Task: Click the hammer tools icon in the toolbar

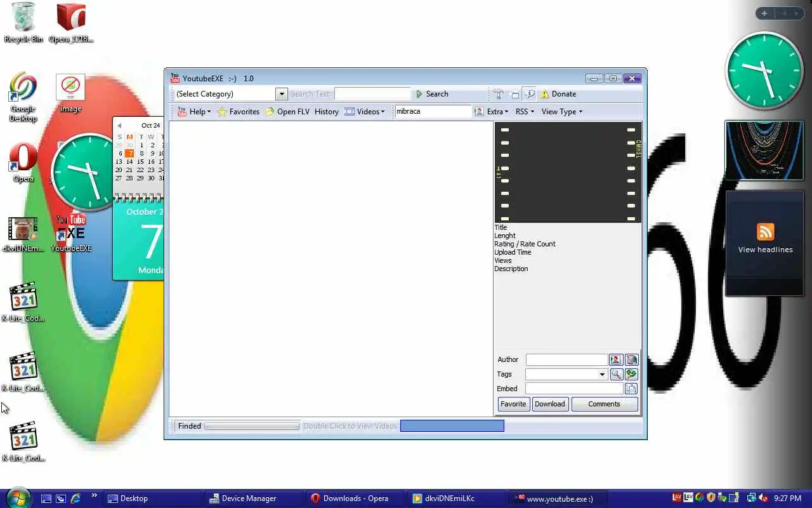Action: 499,94
